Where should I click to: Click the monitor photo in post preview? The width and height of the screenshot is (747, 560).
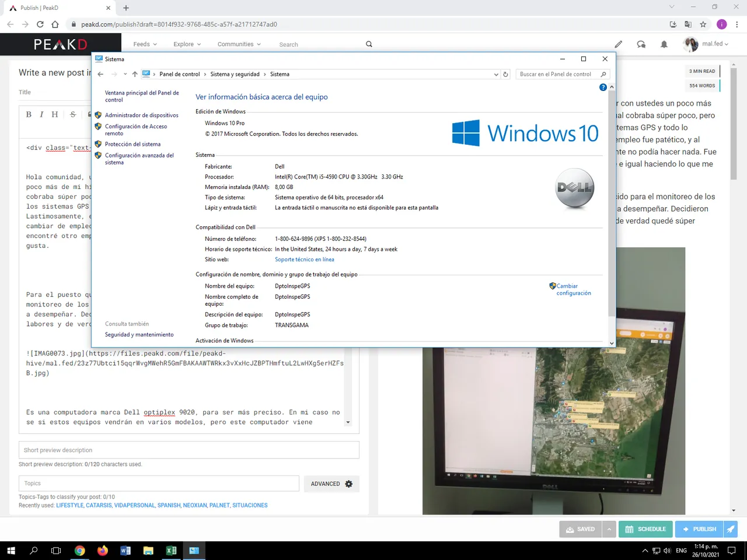point(554,381)
